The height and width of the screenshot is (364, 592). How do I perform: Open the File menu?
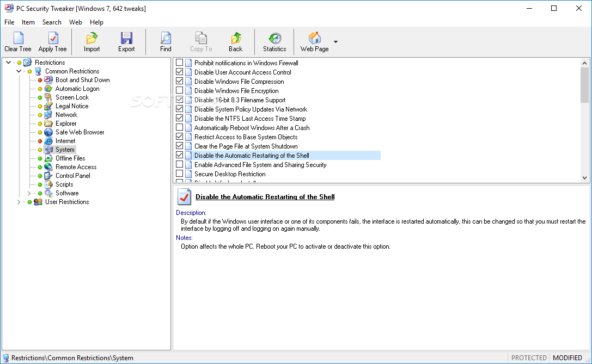coord(9,22)
